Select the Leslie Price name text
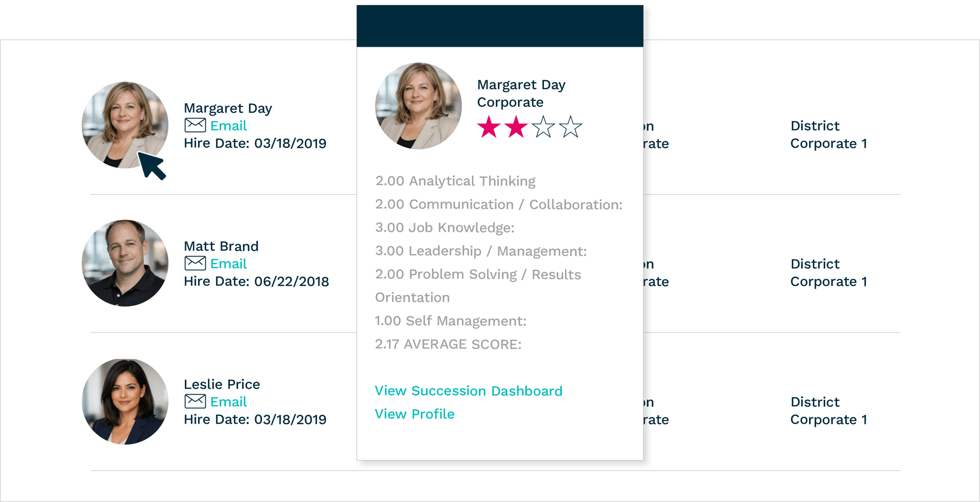 click(222, 384)
